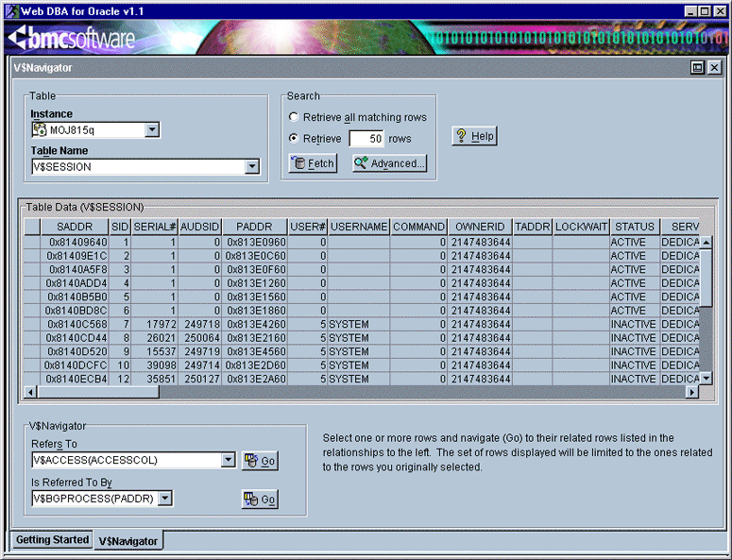Click Go next to Refers To
Viewport: 732px width, 560px height.
click(x=260, y=461)
